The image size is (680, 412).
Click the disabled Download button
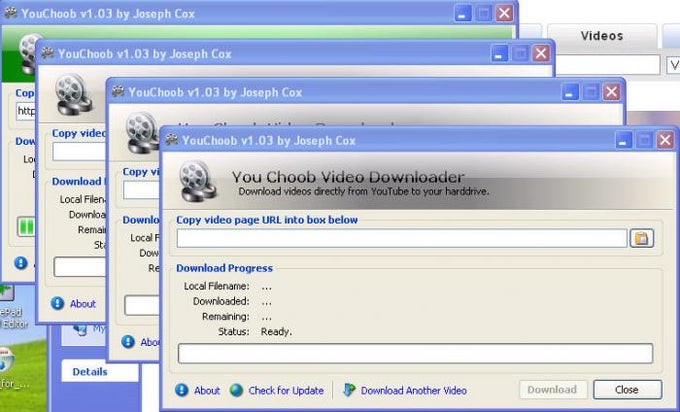[x=552, y=389]
